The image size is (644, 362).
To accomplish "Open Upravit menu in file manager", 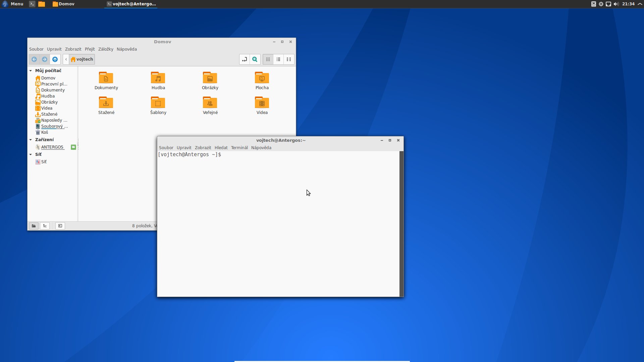I will tap(54, 49).
